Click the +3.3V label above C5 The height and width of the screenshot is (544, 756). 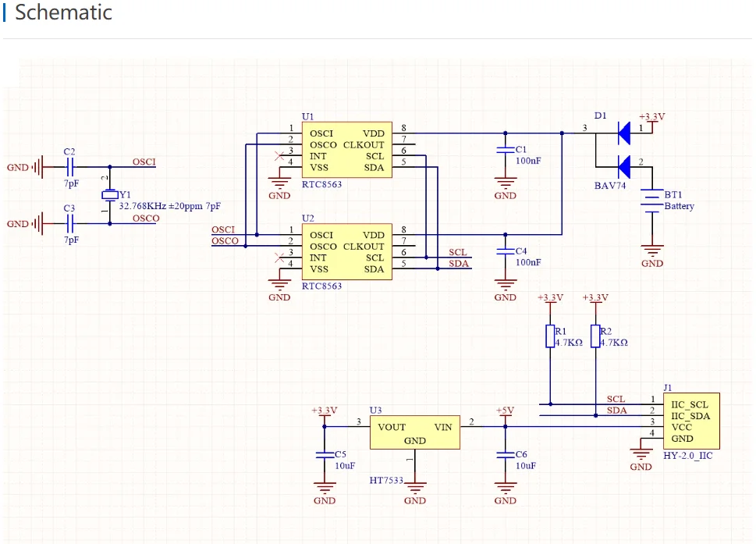point(325,411)
